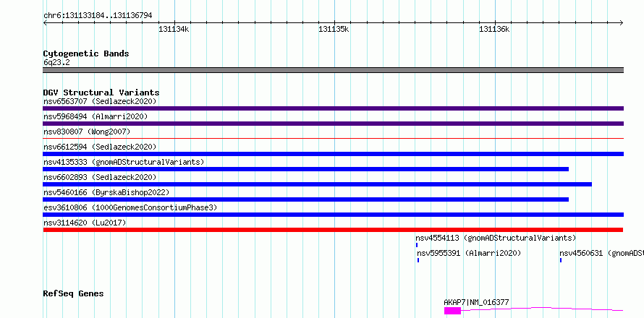Click the nsv830807 (Wong2007) label
644x318 pixels.
point(87,132)
